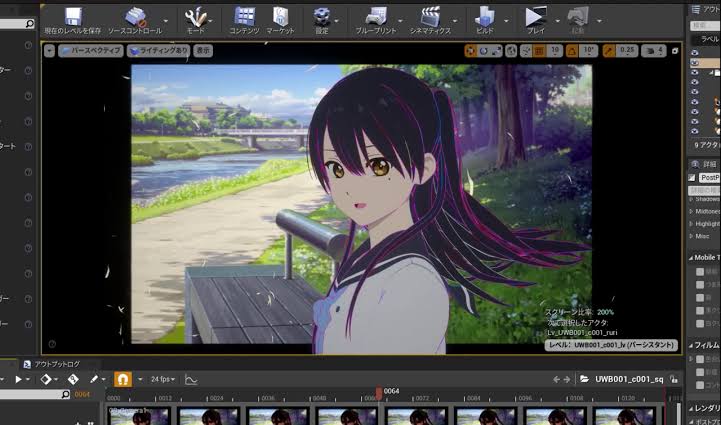The width and height of the screenshot is (721, 425).
Task: Click the Play (プレイ) icon
Action: click(x=536, y=17)
